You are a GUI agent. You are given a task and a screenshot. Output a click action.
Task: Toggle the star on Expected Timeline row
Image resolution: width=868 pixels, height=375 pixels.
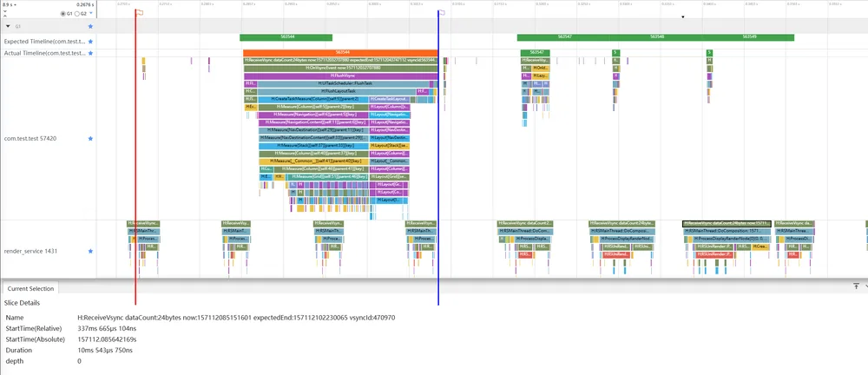point(91,42)
